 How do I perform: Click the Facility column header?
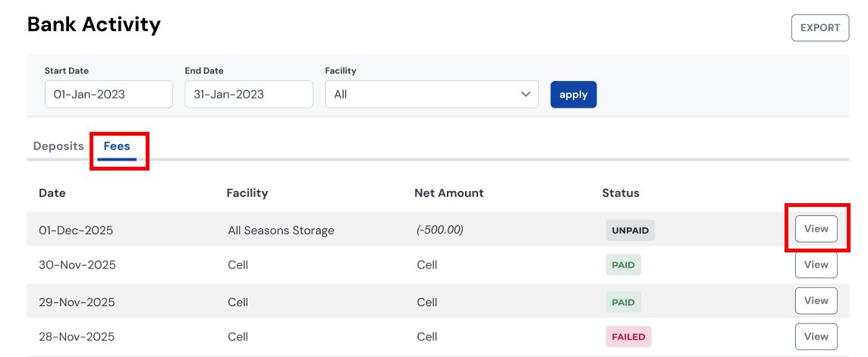[x=247, y=193]
